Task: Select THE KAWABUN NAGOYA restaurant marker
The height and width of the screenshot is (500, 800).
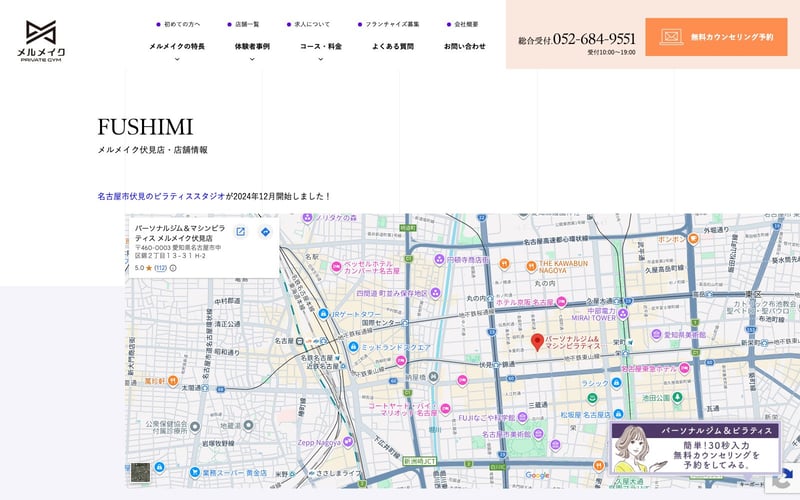Action: point(531,266)
